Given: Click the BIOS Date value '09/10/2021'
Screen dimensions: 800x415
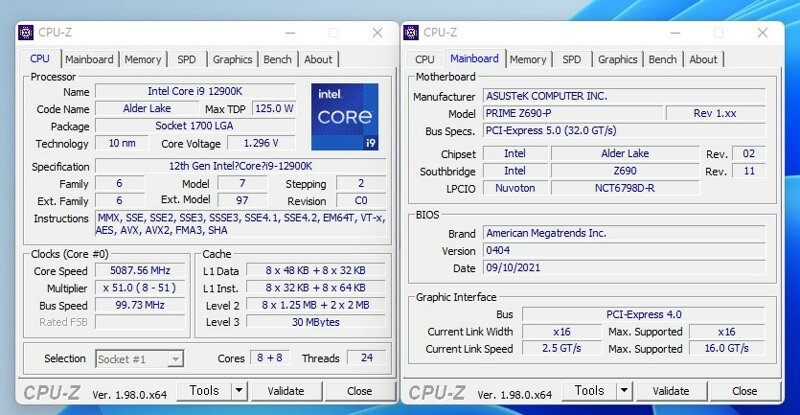Looking at the screenshot, I should [624, 268].
